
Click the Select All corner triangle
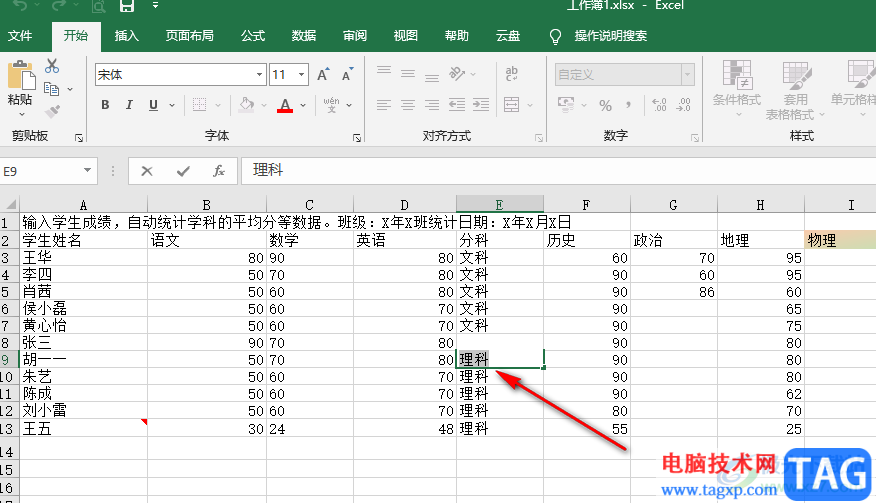10,203
